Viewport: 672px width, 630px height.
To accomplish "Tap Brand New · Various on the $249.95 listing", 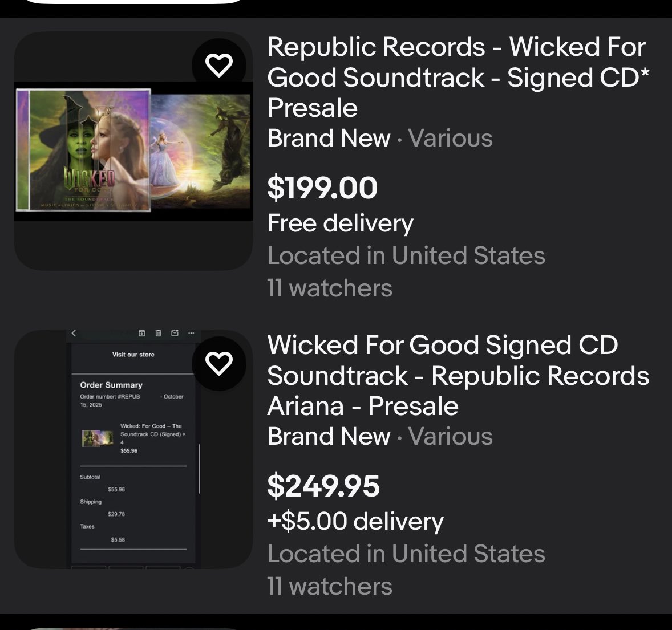I will (x=380, y=436).
